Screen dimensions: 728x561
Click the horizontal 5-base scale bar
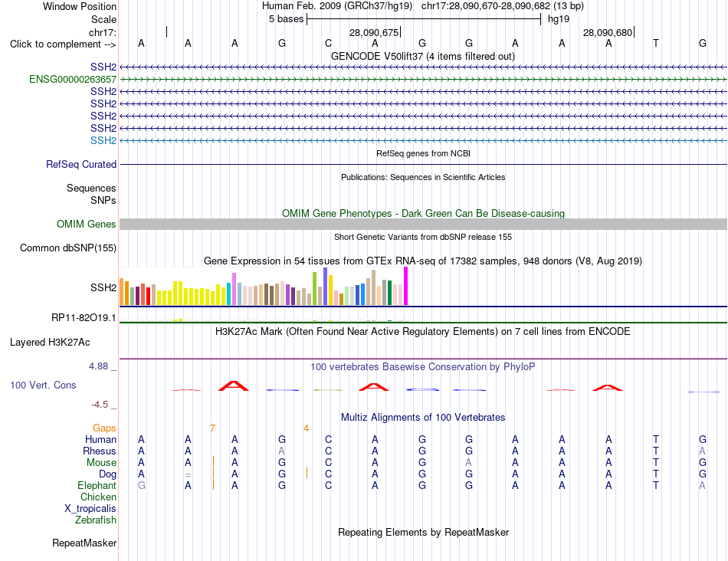[x=424, y=19]
